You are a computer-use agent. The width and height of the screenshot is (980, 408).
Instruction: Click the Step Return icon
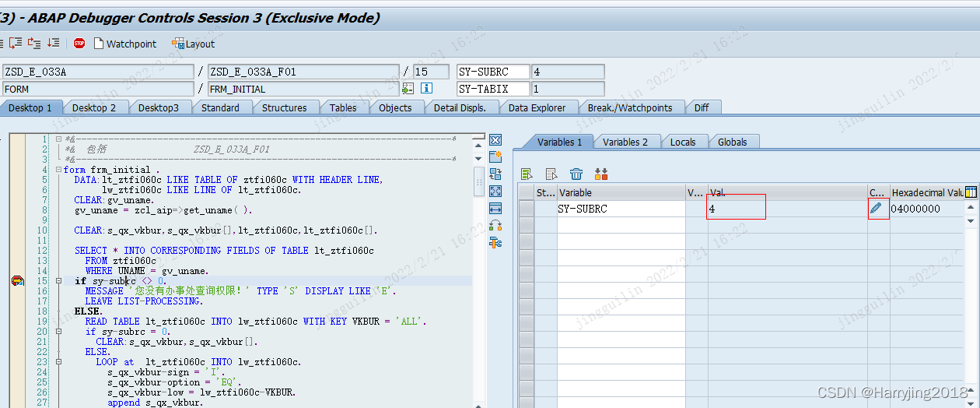34,44
